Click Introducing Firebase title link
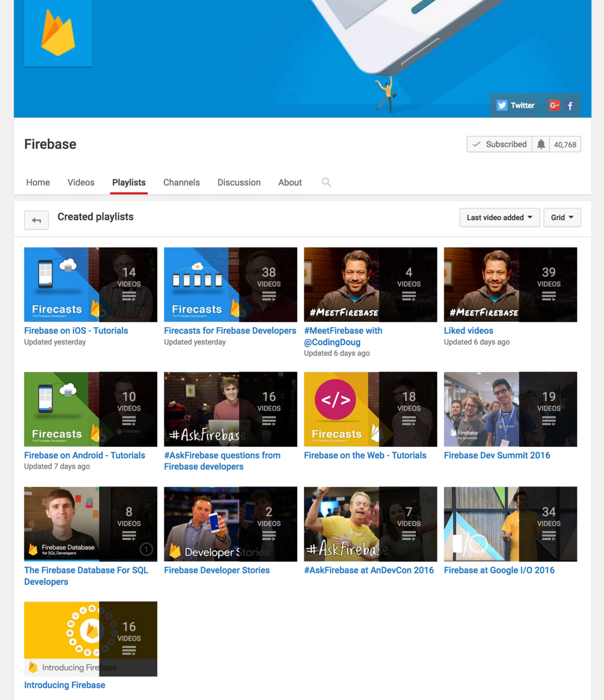This screenshot has width=604, height=700. 65,685
